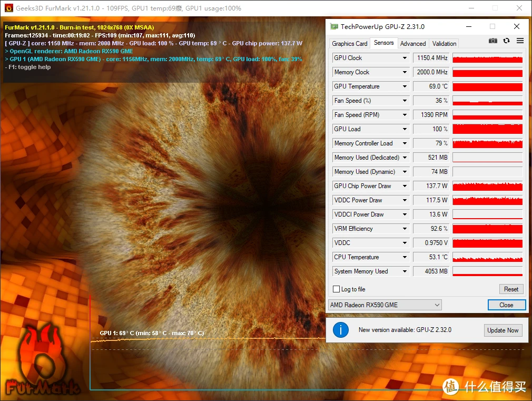Open the Memory Clock sensor dropdown
Viewport: 532px width, 401px height.
coord(405,72)
